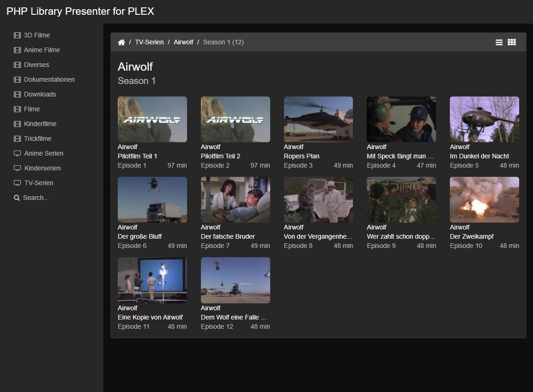Switch to grid view icon

[x=512, y=42]
